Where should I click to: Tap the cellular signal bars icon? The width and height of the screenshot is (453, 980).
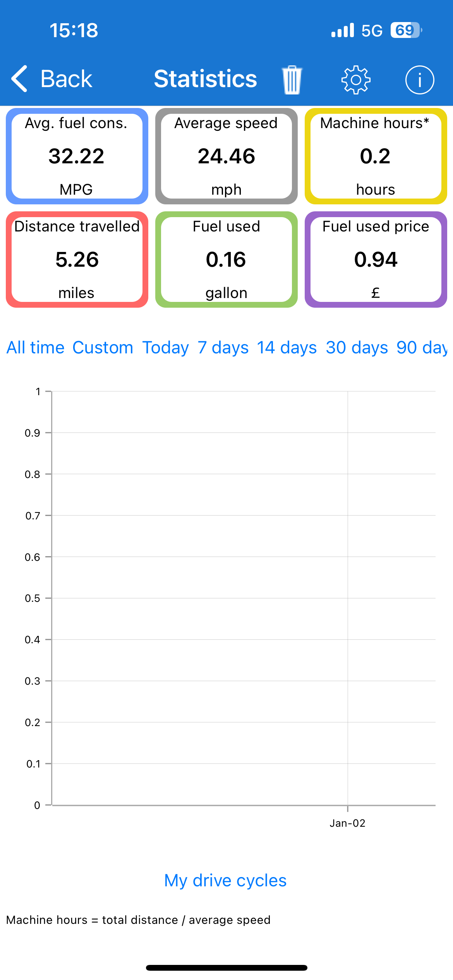tap(343, 30)
